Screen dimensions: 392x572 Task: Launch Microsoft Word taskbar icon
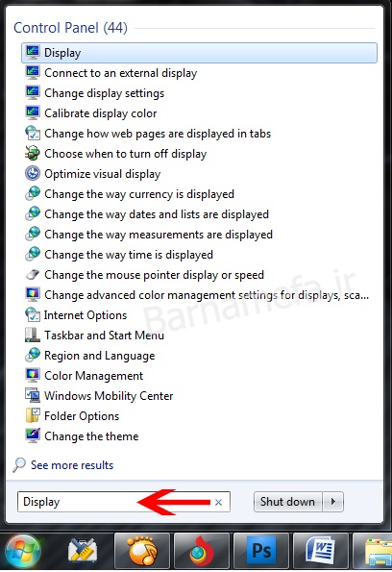tap(320, 550)
